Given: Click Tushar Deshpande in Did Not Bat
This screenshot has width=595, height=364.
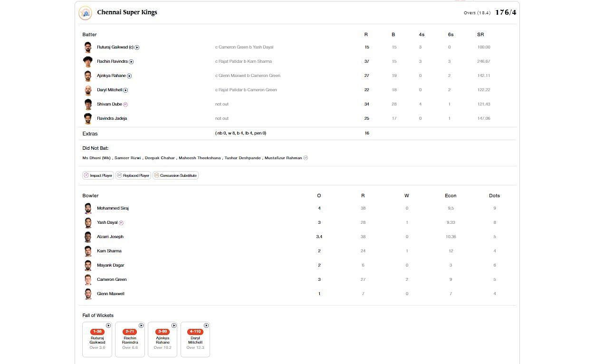Looking at the screenshot, I should [x=243, y=158].
